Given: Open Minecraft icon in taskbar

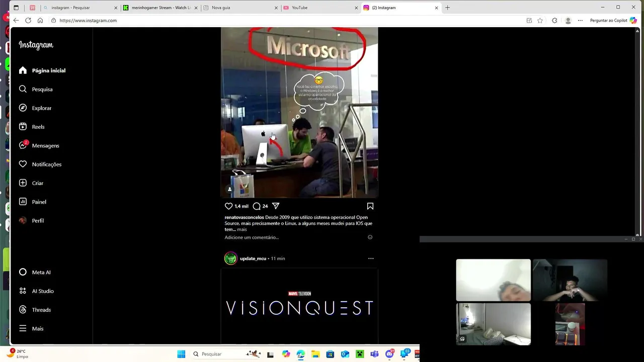Looking at the screenshot, I should tap(360, 354).
